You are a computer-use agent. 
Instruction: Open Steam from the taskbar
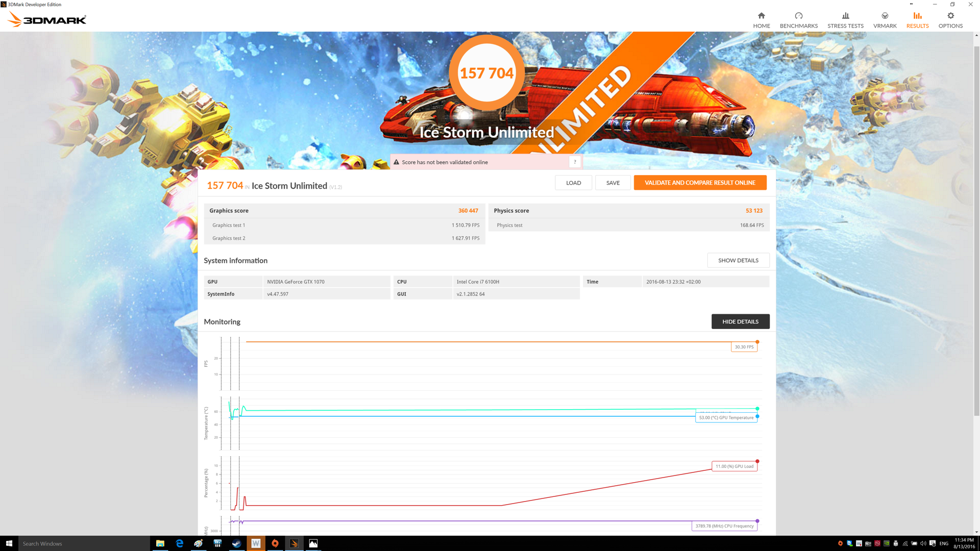[x=237, y=543]
